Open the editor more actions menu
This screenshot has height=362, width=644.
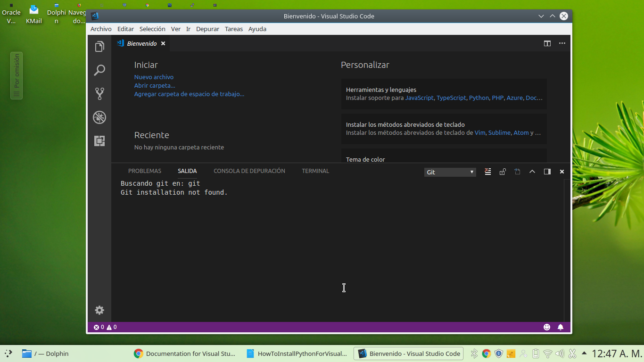tap(562, 43)
